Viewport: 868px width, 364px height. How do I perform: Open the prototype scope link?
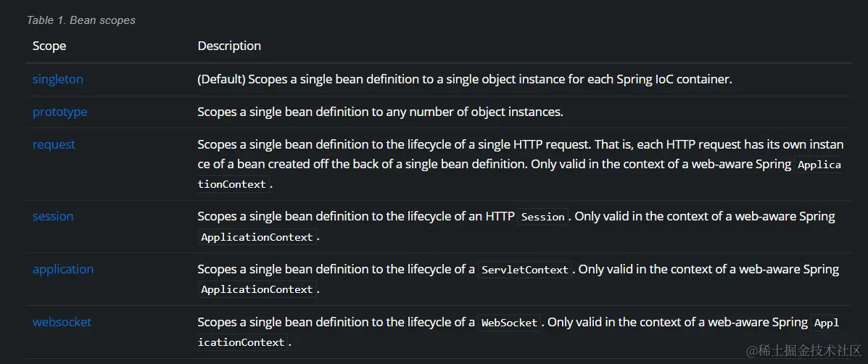coord(59,112)
